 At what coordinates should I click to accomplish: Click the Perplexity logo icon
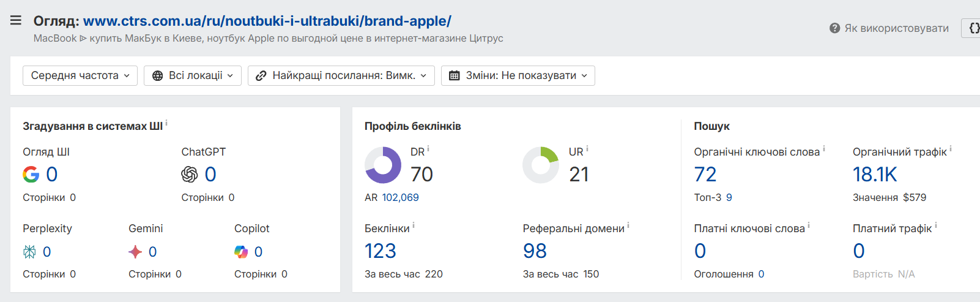29,252
